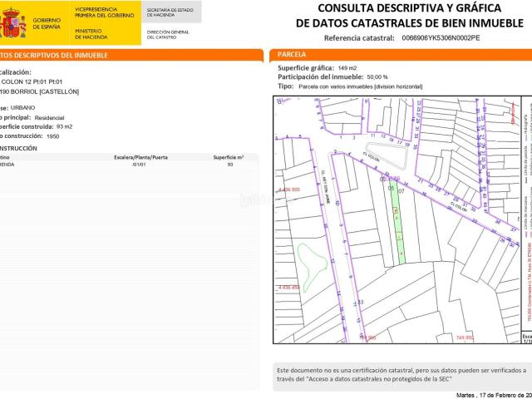Image resolution: width=532 pixels, height=399 pixels.
Task: Click the 'CONSULTA DESCRIPTIVA Y GRÁFICA' title line
Action: click(x=409, y=8)
